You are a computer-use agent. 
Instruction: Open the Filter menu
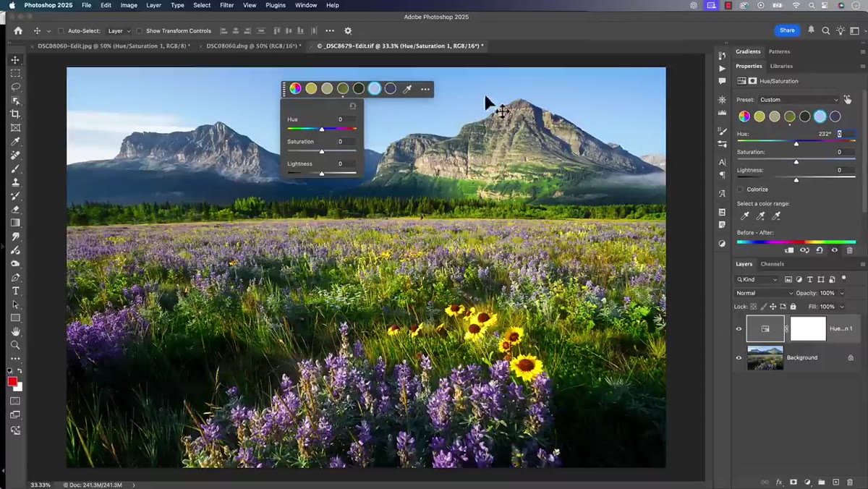point(226,5)
